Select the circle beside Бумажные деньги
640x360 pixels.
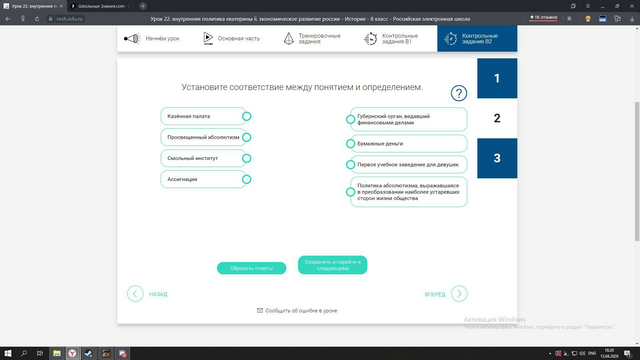[350, 144]
